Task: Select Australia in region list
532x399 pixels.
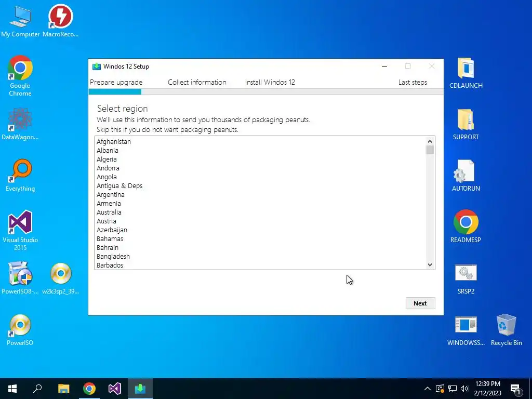Action: pos(261,212)
